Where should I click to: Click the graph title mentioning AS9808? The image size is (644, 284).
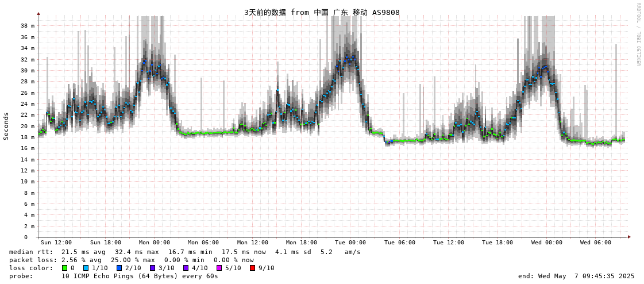[x=322, y=12]
